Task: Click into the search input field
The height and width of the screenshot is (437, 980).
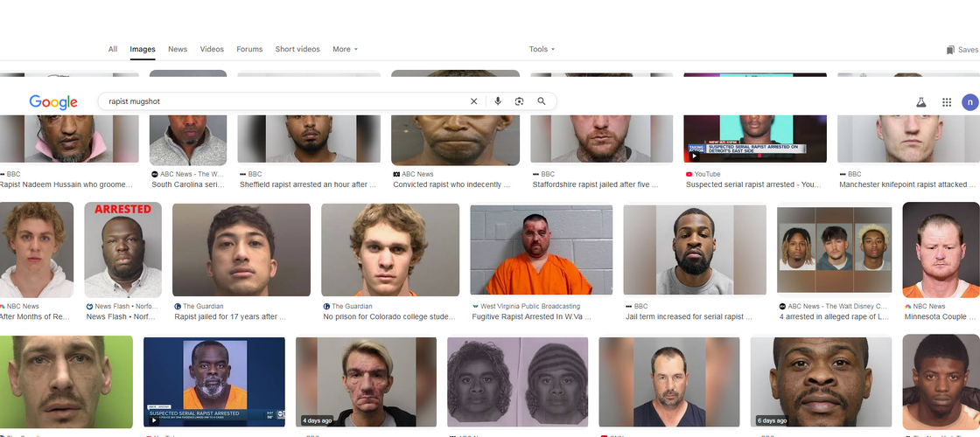Action: pos(284,101)
